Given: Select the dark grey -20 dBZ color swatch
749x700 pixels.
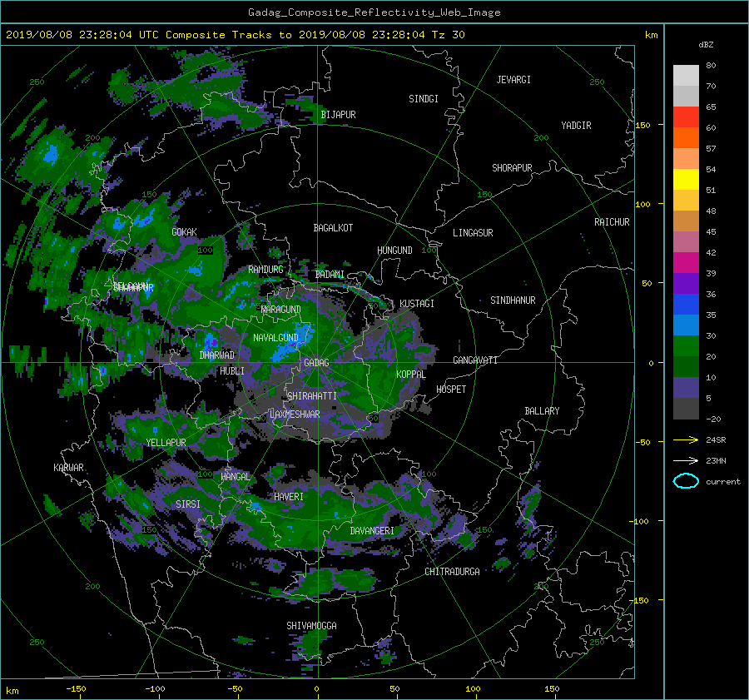Looking at the screenshot, I should 686,409.
